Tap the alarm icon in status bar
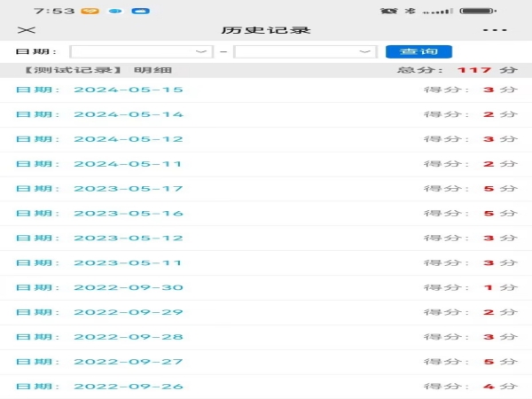Screen dimensions: 532x399 (389, 11)
